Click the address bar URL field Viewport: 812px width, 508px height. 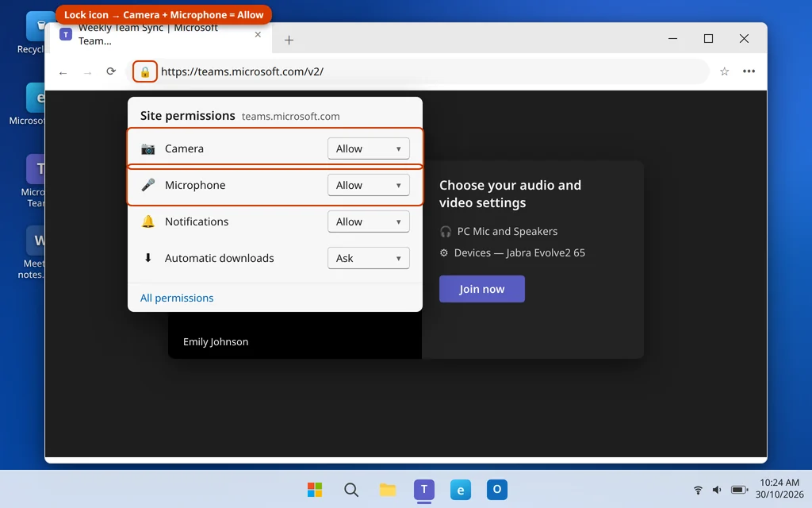(x=417, y=71)
